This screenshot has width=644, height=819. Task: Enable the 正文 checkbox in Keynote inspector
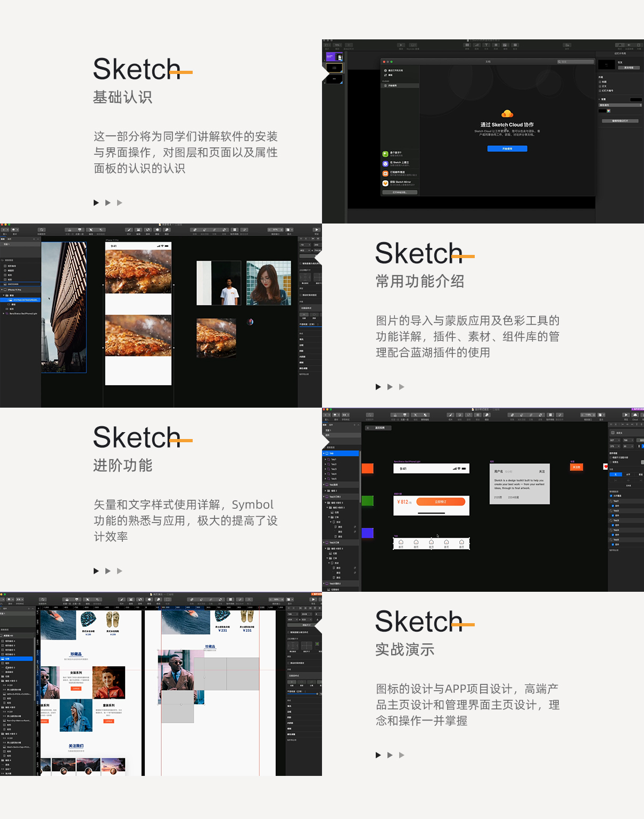600,86
